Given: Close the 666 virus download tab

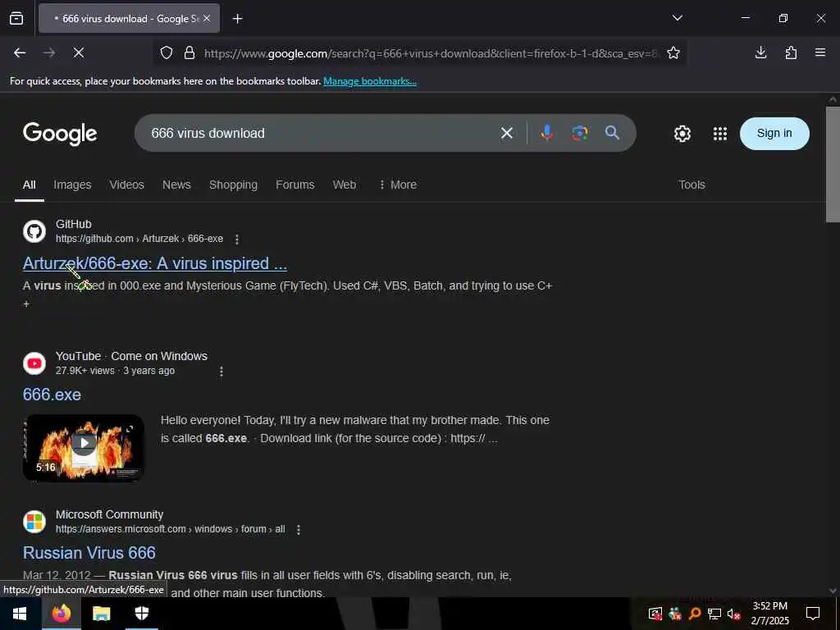Looking at the screenshot, I should point(207,18).
